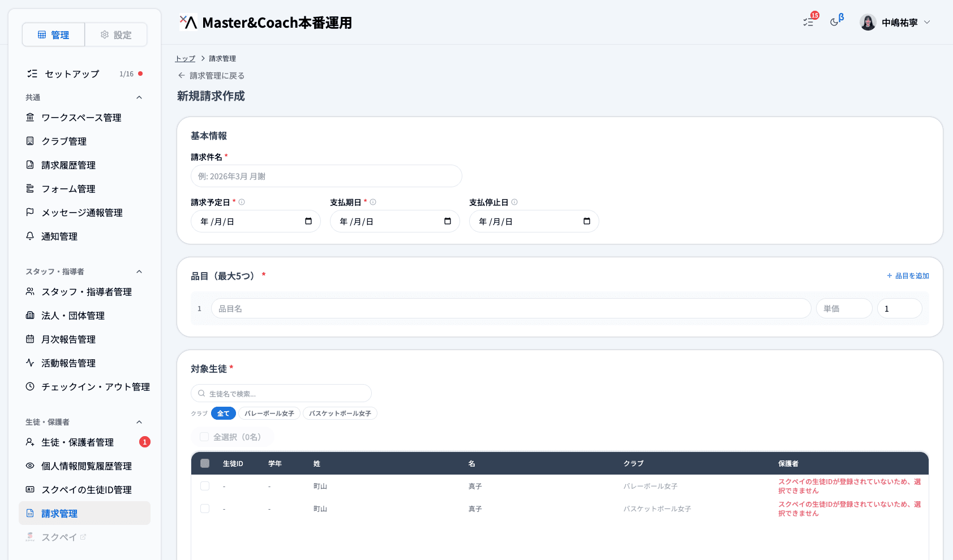Click the スクペイの生徒ID管理 card icon

point(30,489)
